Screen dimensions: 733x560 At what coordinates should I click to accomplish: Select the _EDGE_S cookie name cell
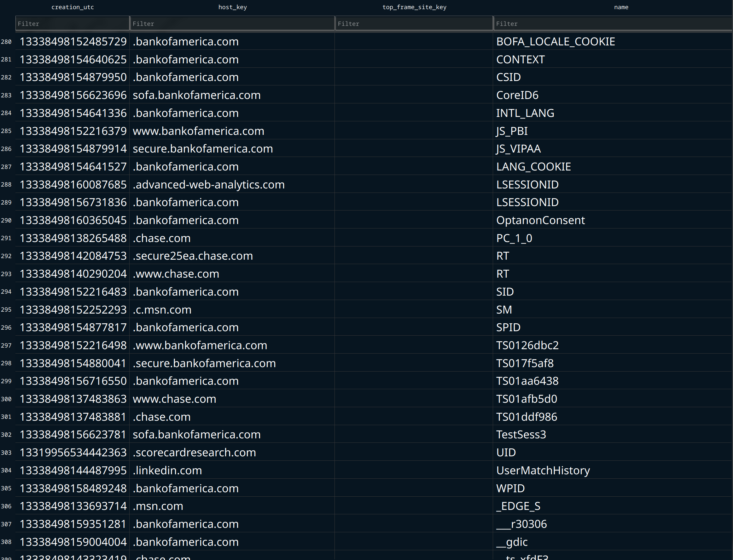[x=518, y=506]
